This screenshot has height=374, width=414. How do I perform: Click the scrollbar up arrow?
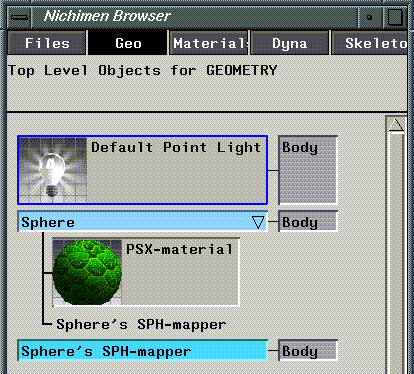click(396, 125)
